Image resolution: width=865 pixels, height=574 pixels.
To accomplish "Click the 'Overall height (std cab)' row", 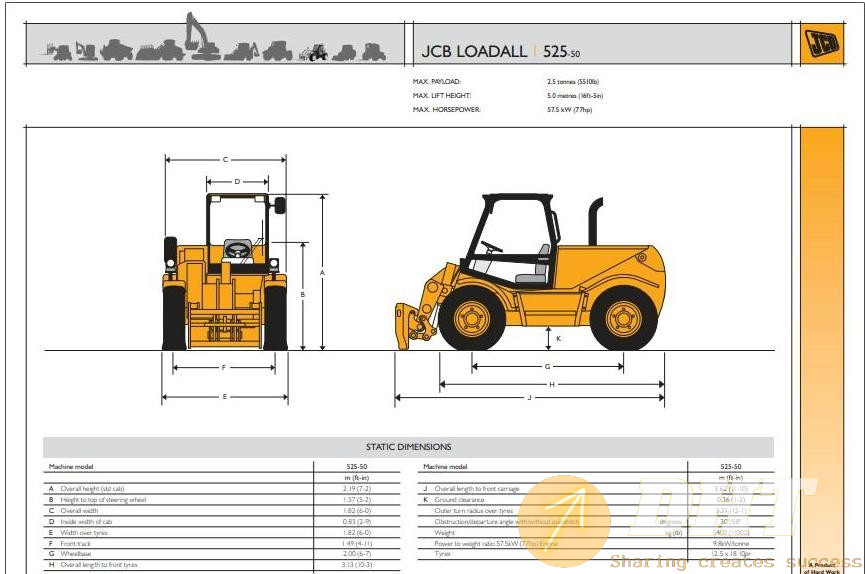I will 222,489.
